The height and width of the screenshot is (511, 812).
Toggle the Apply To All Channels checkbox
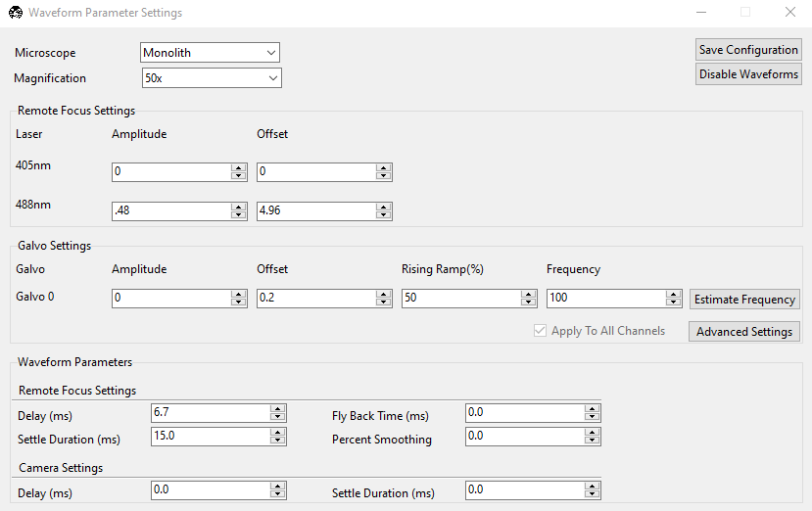coord(540,330)
